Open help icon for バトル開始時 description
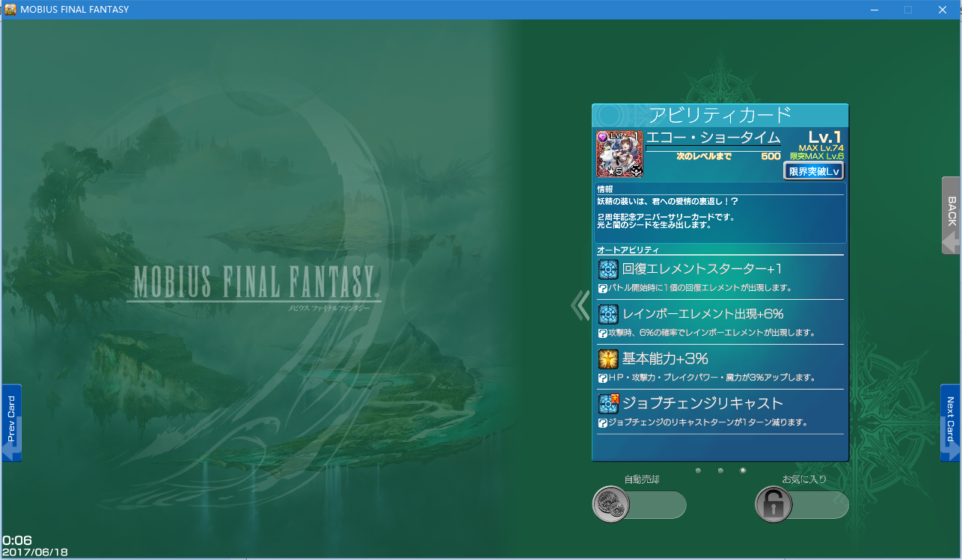Screen dimensions: 962x560 tap(602, 288)
